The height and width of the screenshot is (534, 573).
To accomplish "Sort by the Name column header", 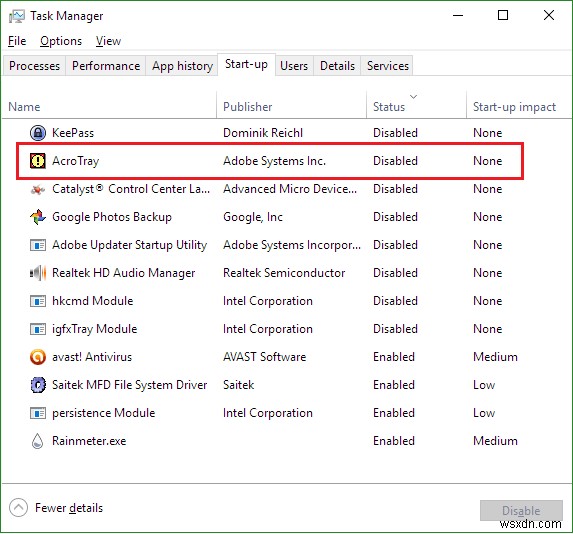I will click(24, 107).
